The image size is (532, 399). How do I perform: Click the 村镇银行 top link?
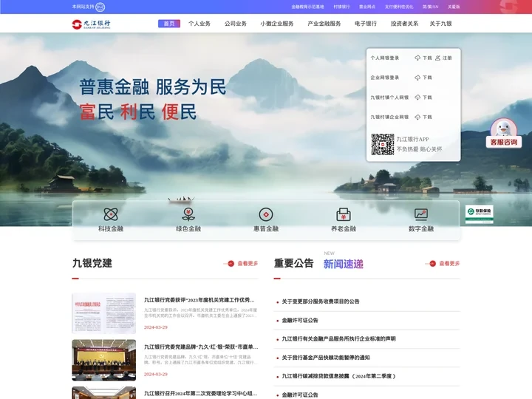pyautogui.click(x=341, y=7)
